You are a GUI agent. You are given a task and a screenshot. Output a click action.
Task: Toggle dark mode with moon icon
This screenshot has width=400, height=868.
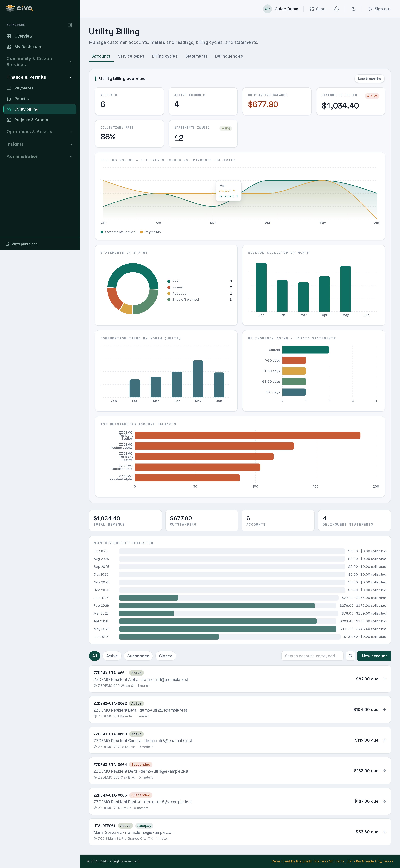353,9
